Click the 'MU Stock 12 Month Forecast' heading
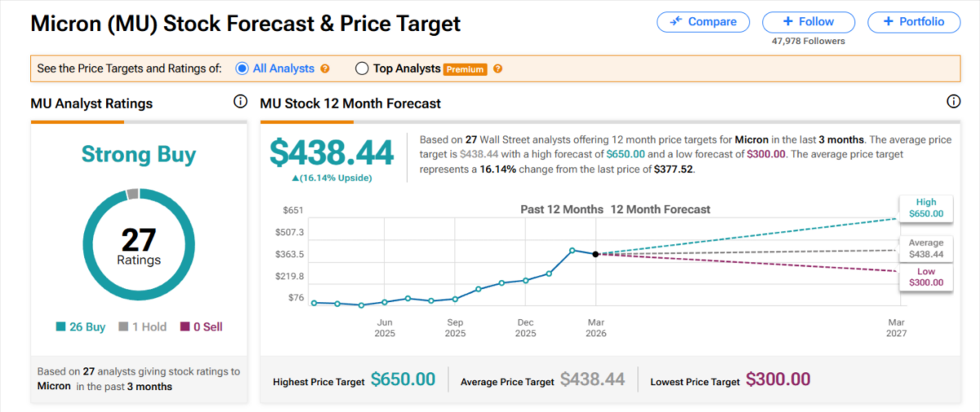Screen dimensions: 980x412 [350, 104]
